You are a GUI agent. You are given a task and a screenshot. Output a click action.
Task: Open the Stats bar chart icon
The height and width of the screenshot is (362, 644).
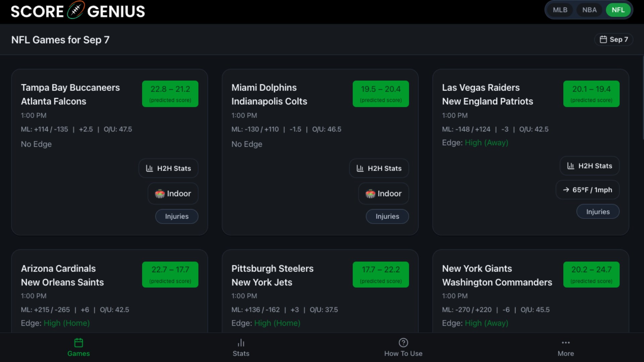tap(241, 343)
